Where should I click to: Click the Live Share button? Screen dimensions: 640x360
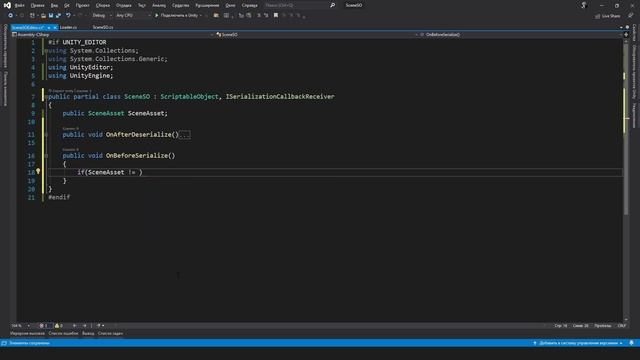[x=607, y=16]
